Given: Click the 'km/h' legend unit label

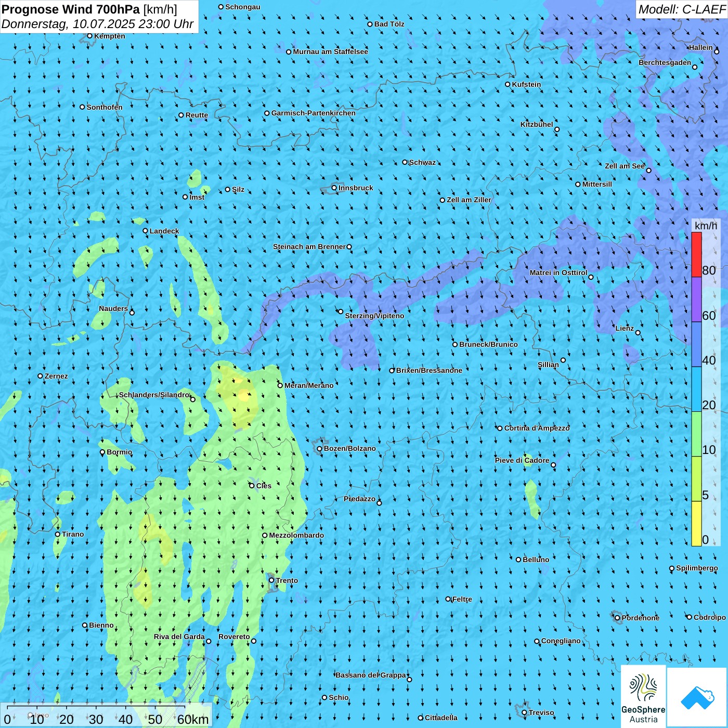Looking at the screenshot, I should point(706,225).
